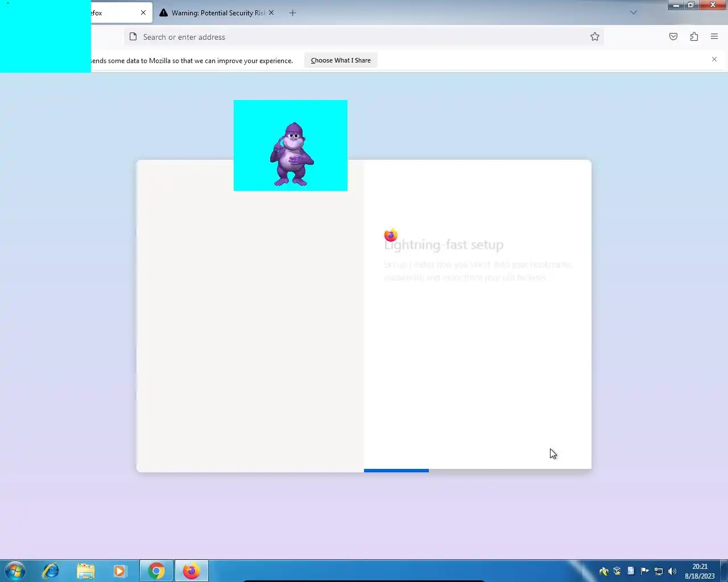
Task: Close the first Firefox tab
Action: (143, 13)
